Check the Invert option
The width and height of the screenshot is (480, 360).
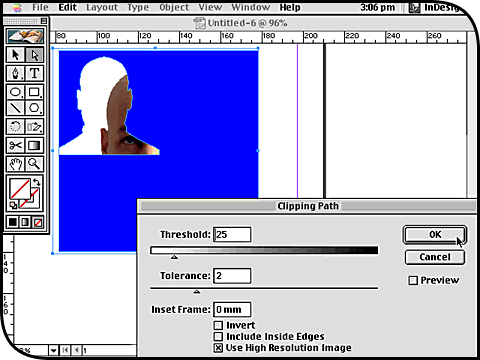click(x=218, y=325)
